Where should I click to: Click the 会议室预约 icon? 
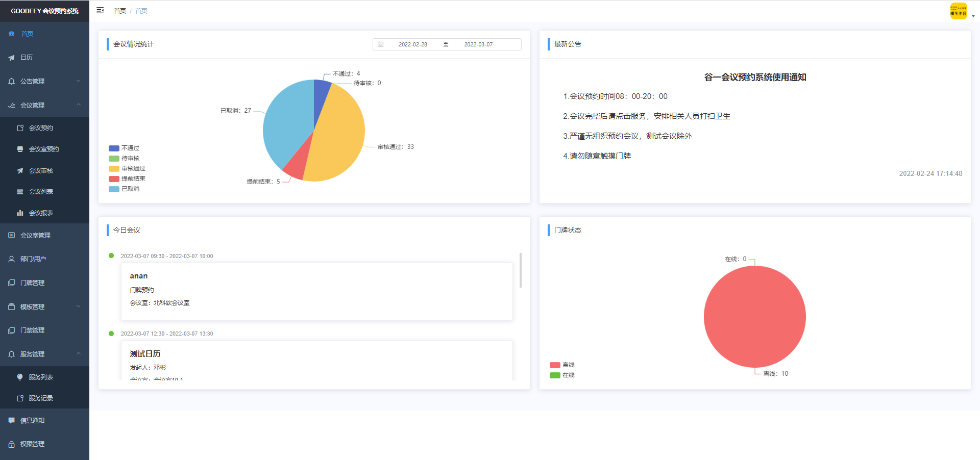click(20, 149)
